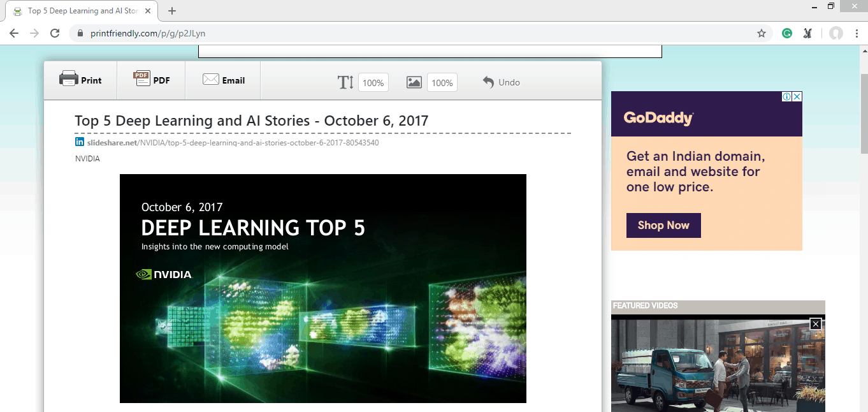Image resolution: width=868 pixels, height=412 pixels.
Task: Select the Deep Learning Top 5 slide image
Action: click(x=323, y=288)
